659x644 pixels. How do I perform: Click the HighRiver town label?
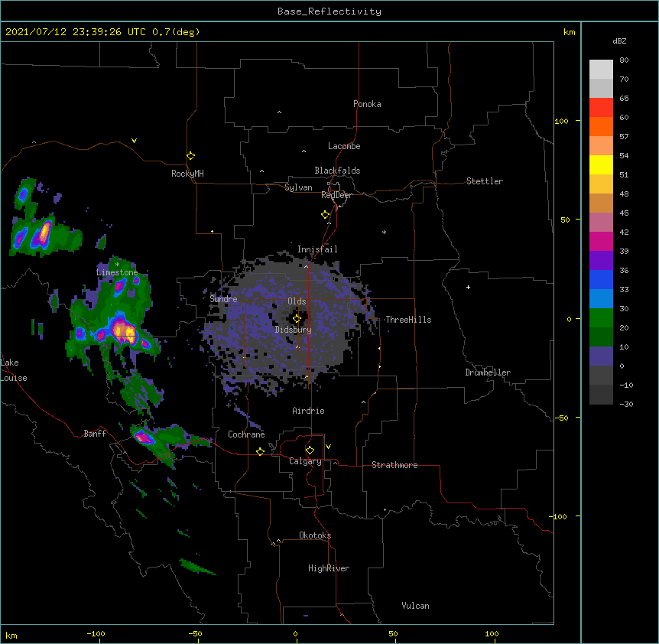pyautogui.click(x=329, y=568)
